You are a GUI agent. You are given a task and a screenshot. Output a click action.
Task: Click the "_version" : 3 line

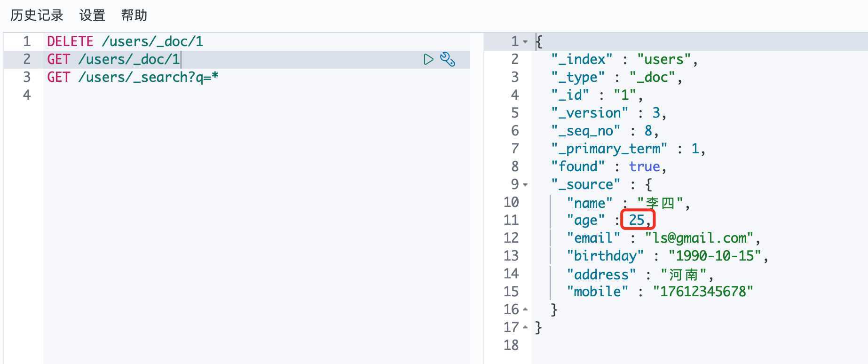click(608, 113)
